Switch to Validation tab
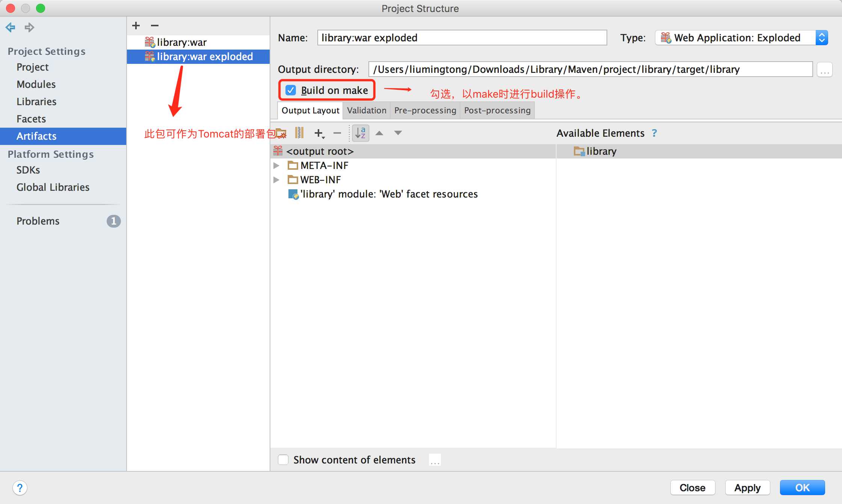Viewport: 842px width, 504px height. (367, 110)
